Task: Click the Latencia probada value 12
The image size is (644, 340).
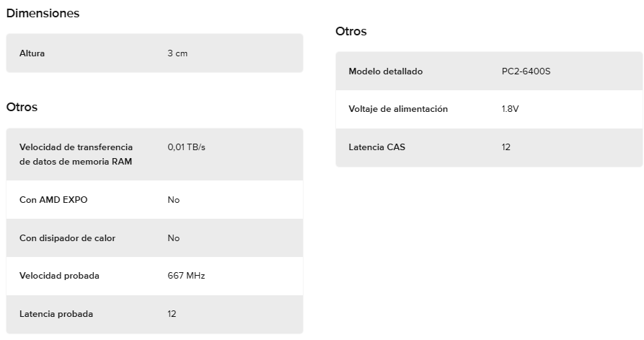Action: (x=172, y=314)
